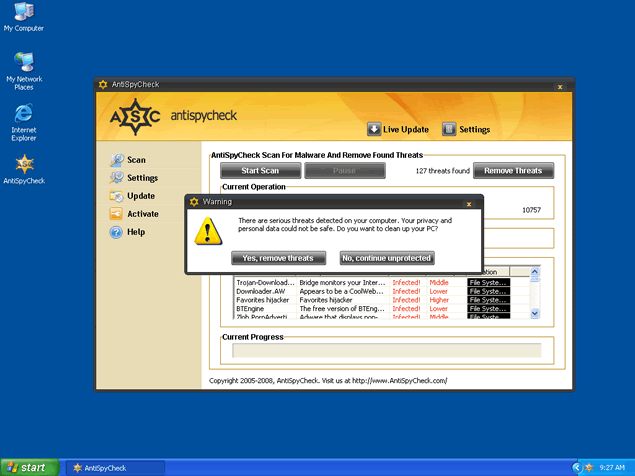635x476 pixels.
Task: Click the Current Progress bar
Action: [x=386, y=350]
